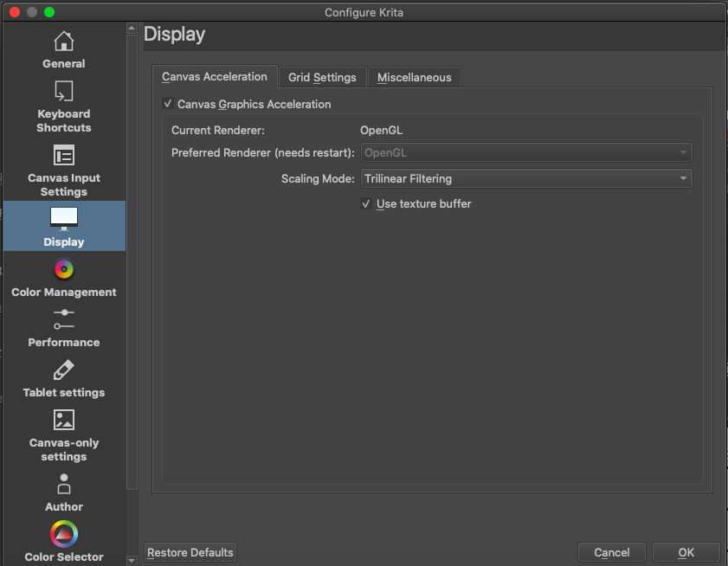This screenshot has width=728, height=566.
Task: Disable Canvas Graphics Acceleration checkbox
Action: point(169,105)
